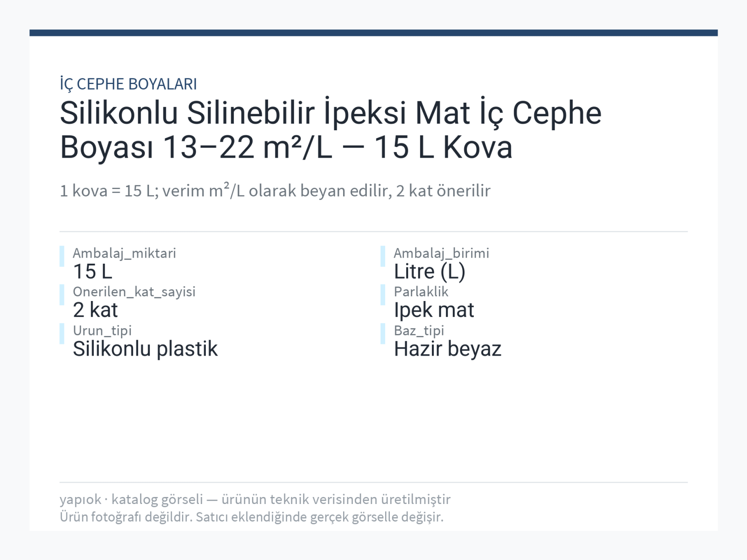Click the blue marker beside Parlaklik

pyautogui.click(x=383, y=295)
